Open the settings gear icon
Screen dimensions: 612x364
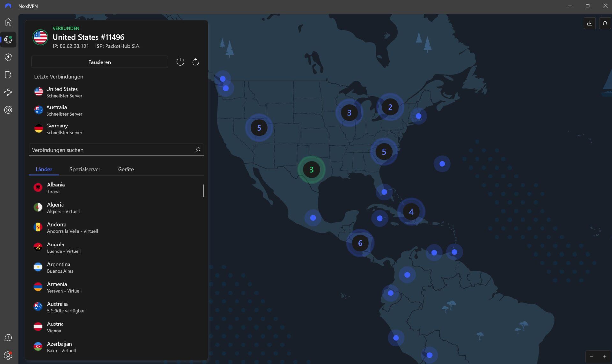[x=8, y=355]
